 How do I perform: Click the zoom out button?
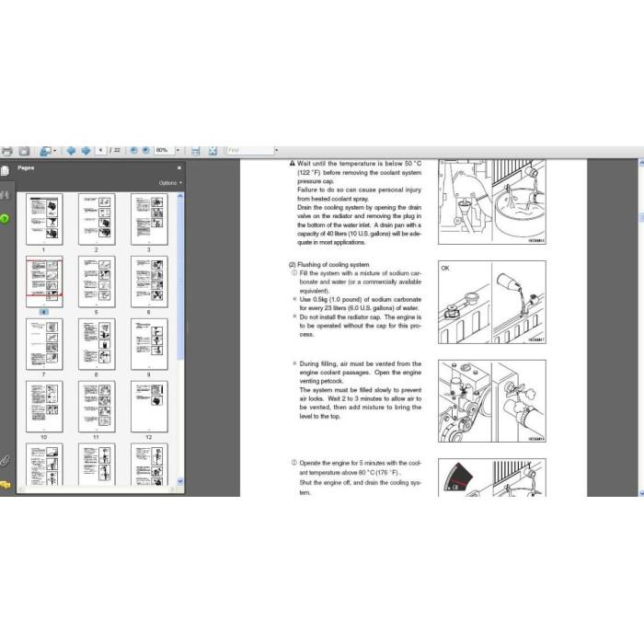click(133, 150)
